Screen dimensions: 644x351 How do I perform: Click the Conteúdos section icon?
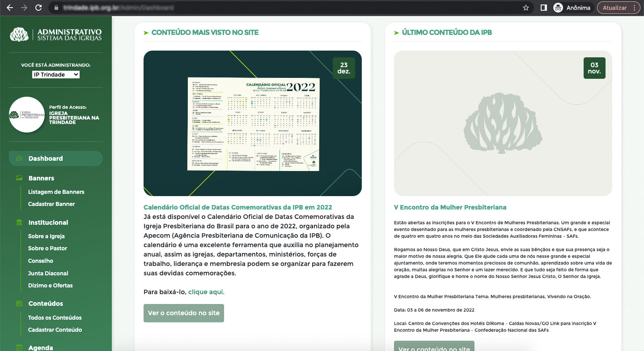(x=19, y=304)
